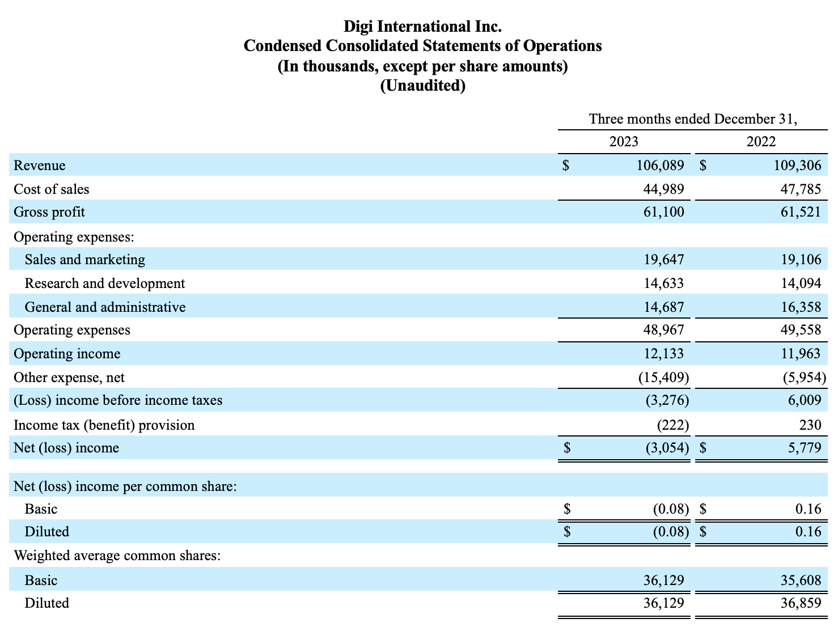838x644 pixels.
Task: Select sales and marketing value 19,106
Action: coord(801,260)
